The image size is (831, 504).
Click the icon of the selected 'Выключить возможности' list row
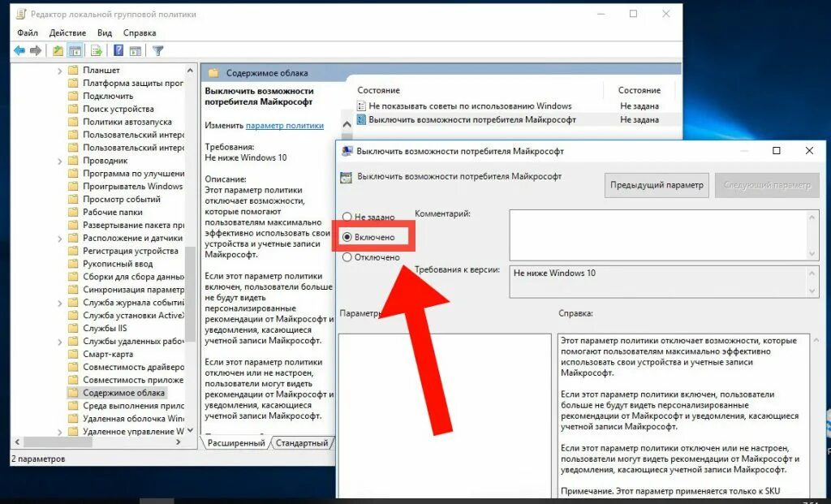tap(361, 120)
